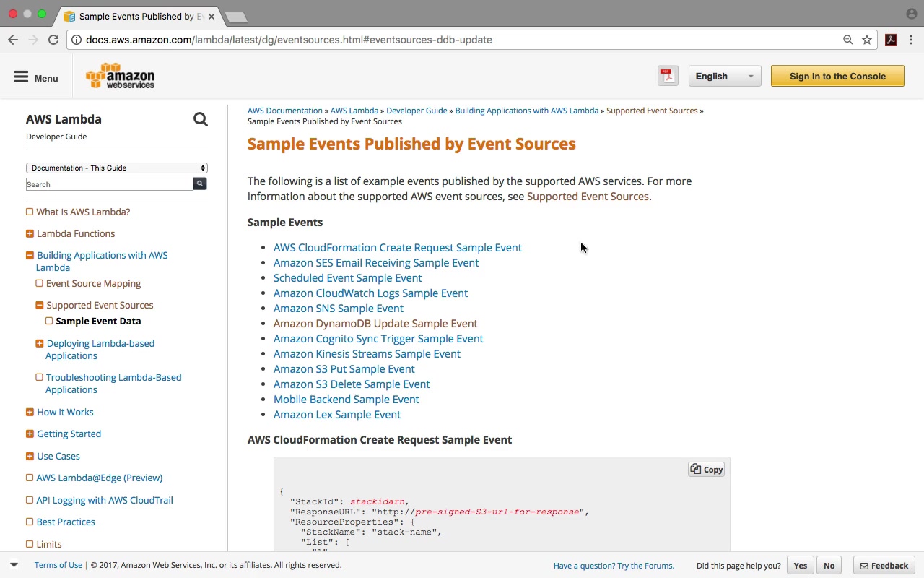Click the Acrobat extension icon in toolbar
The width and height of the screenshot is (924, 578).
[x=891, y=40]
